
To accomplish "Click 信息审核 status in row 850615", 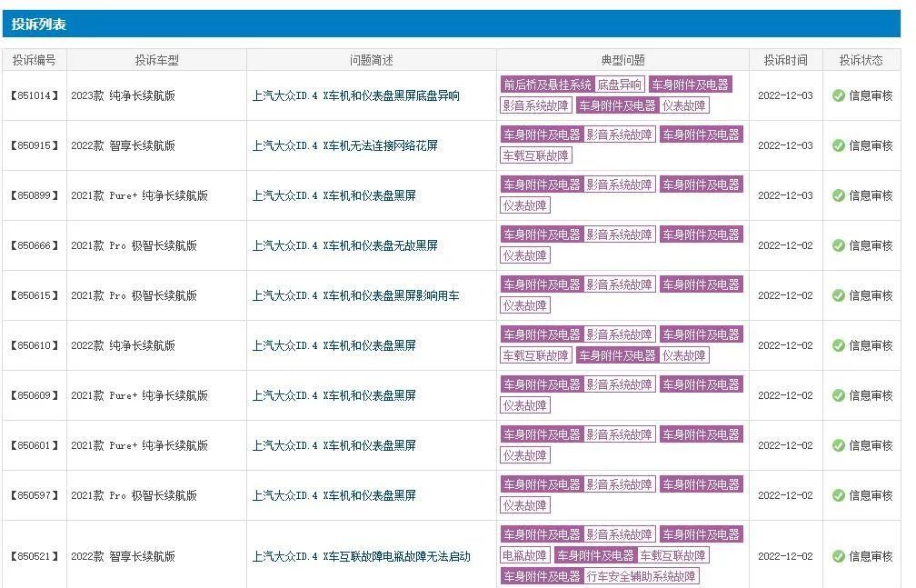I will point(871,295).
